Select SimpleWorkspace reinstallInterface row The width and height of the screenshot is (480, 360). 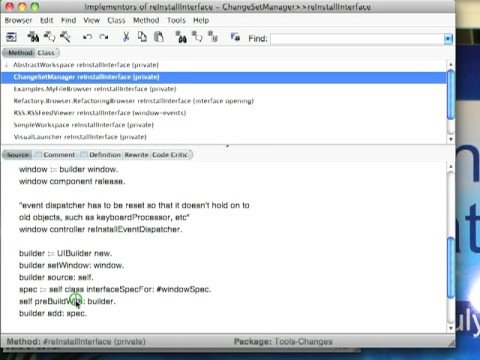pyautogui.click(x=223, y=125)
